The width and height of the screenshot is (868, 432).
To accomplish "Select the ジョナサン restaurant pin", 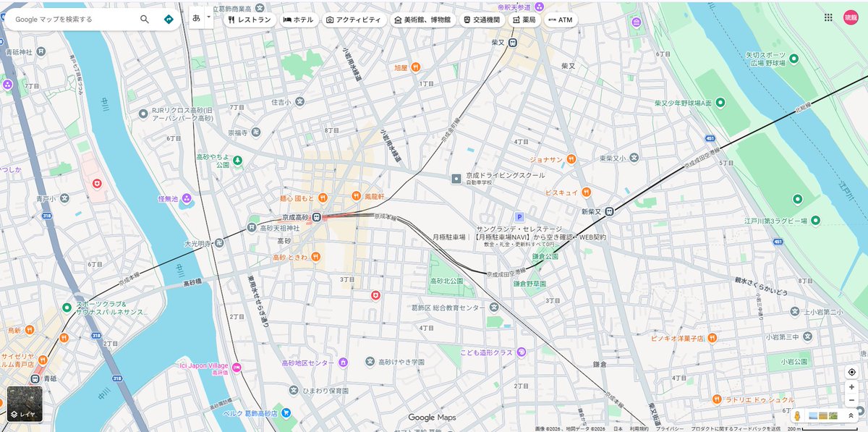I will [x=571, y=159].
